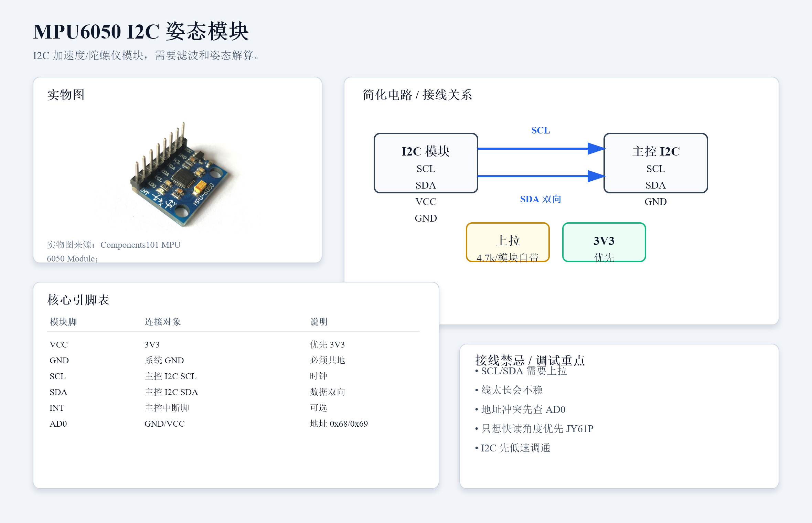Viewport: 812px width, 523px height.
Task: Click the "SCL" pin table cell
Action: pyautogui.click(x=57, y=376)
